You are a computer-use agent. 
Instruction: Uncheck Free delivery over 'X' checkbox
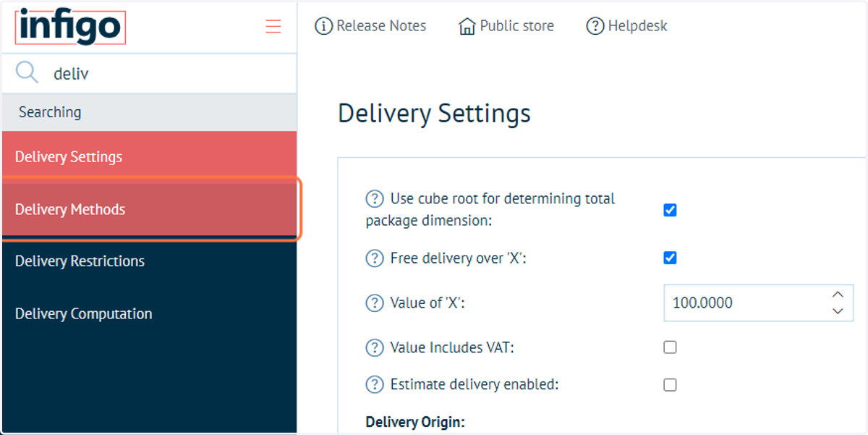click(x=670, y=258)
